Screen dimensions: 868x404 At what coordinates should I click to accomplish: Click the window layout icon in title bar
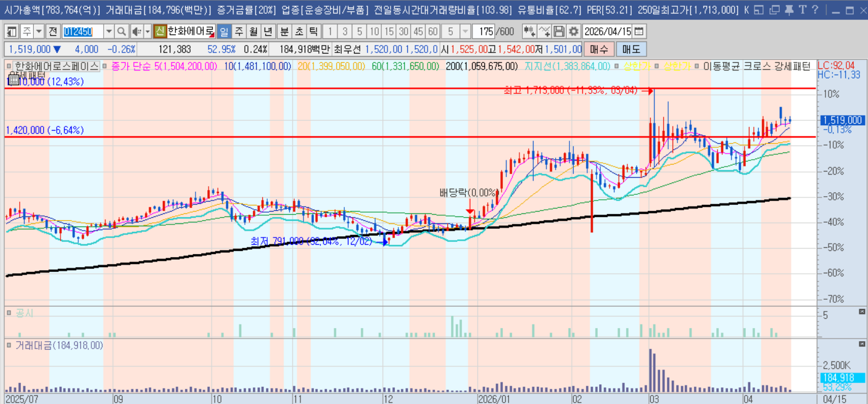[759, 10]
